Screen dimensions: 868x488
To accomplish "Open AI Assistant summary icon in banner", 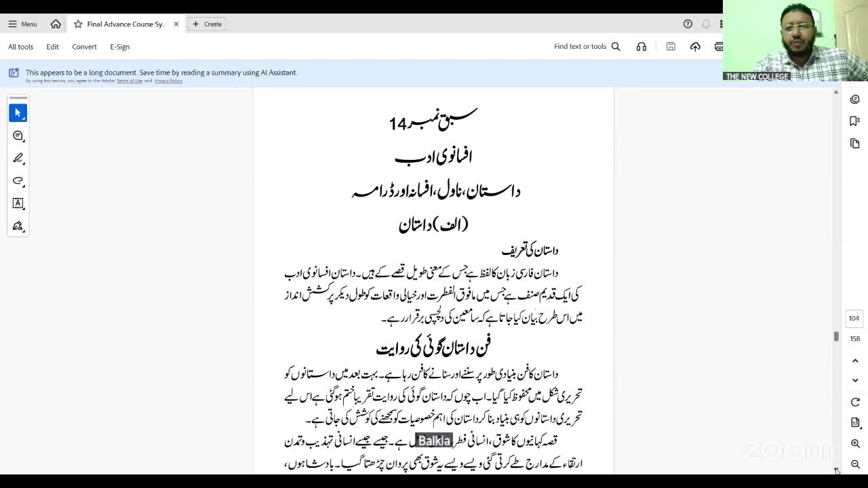I will tap(14, 73).
